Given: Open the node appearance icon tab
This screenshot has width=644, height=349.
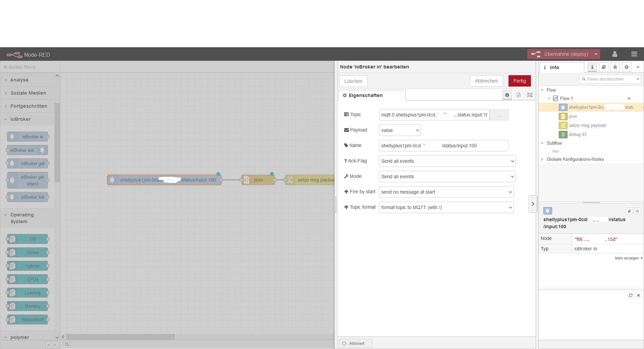Looking at the screenshot, I should tap(530, 95).
